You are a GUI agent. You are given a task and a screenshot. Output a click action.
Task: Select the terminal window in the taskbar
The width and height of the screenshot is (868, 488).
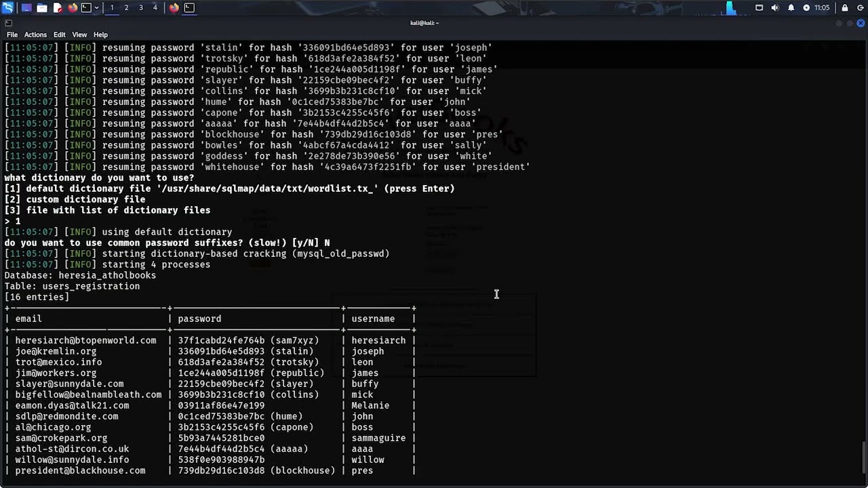coord(189,7)
